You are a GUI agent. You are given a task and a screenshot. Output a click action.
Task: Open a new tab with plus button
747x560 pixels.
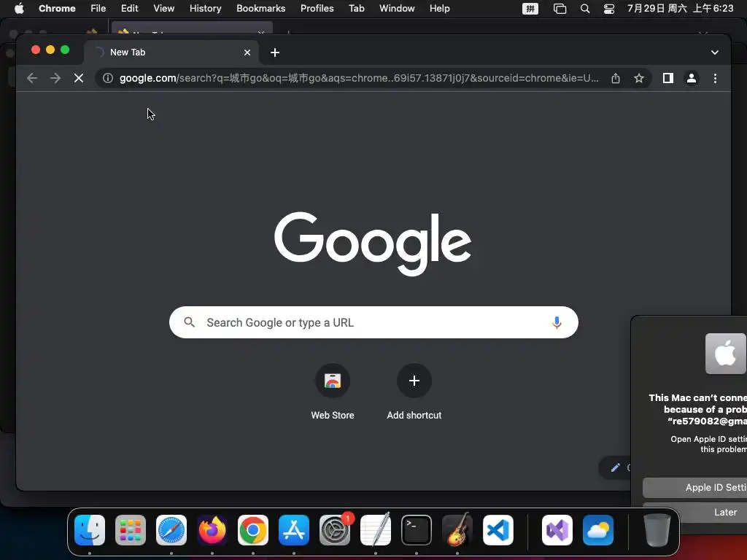coord(275,52)
